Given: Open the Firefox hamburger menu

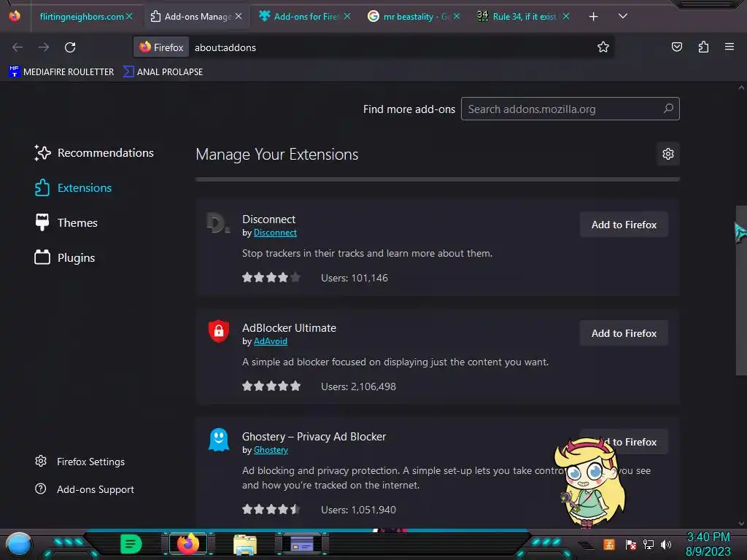Looking at the screenshot, I should [729, 47].
